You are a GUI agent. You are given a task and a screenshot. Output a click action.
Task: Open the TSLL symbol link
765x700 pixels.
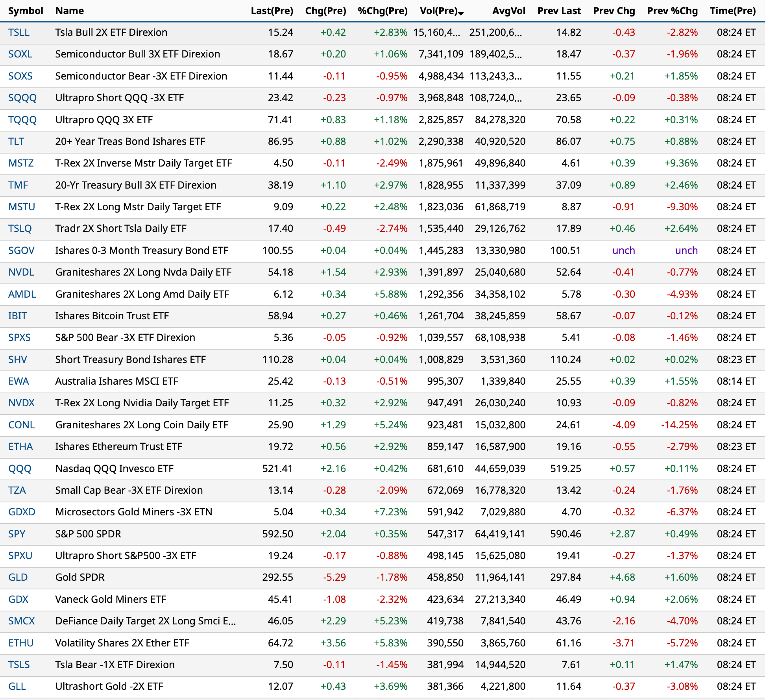click(19, 32)
